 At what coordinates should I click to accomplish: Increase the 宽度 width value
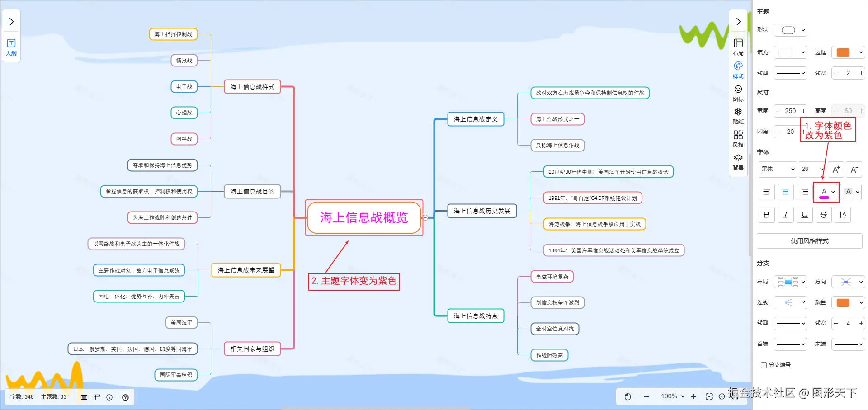coord(803,111)
